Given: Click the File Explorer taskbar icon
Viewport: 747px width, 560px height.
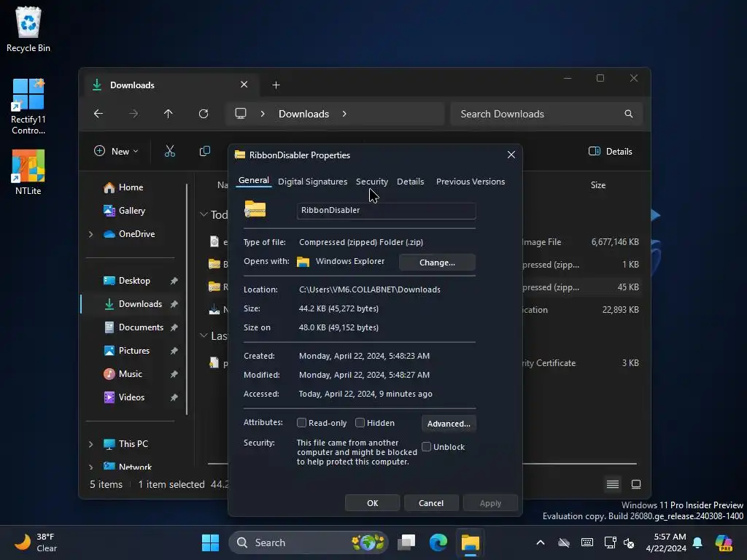Looking at the screenshot, I should (x=471, y=542).
